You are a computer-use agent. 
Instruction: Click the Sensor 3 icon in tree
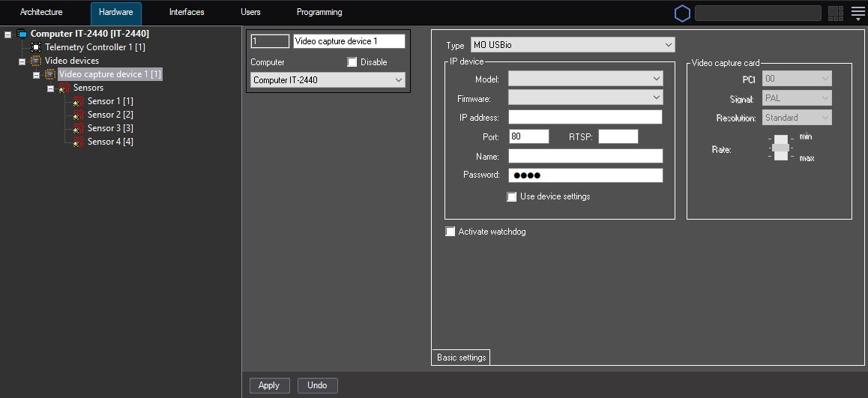click(78, 128)
